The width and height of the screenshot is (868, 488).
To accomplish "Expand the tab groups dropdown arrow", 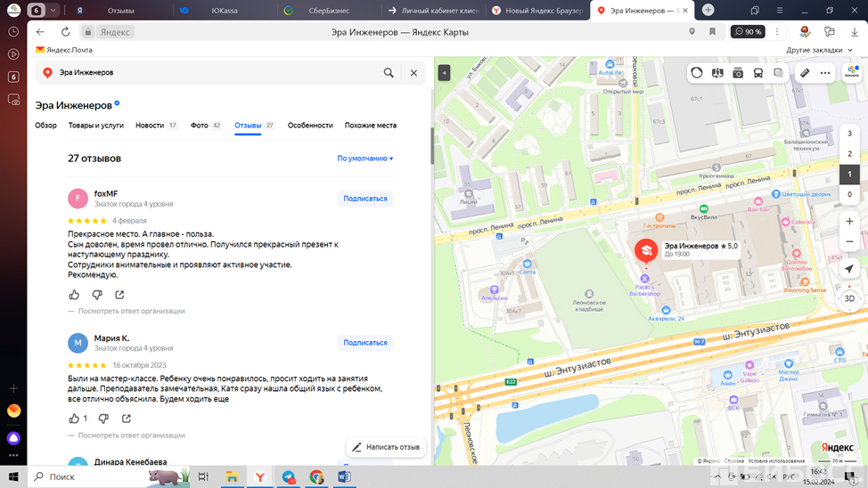I will click(53, 11).
